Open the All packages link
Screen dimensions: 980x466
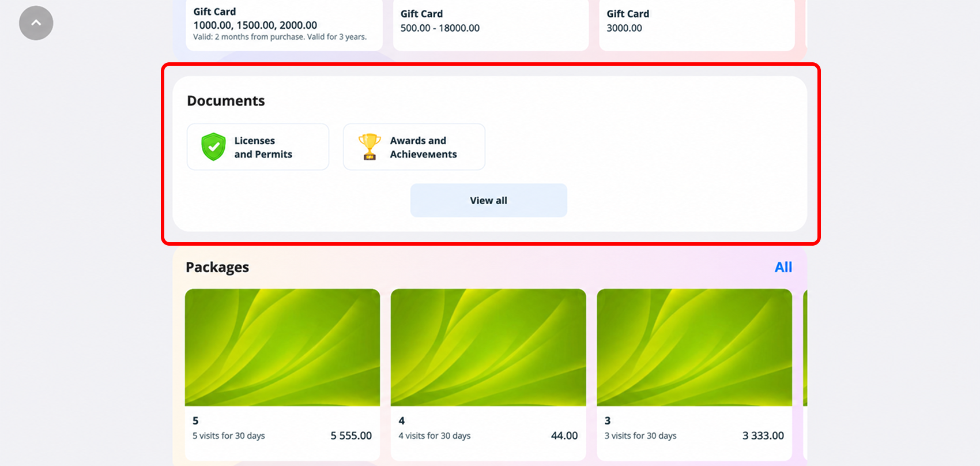[x=783, y=267]
